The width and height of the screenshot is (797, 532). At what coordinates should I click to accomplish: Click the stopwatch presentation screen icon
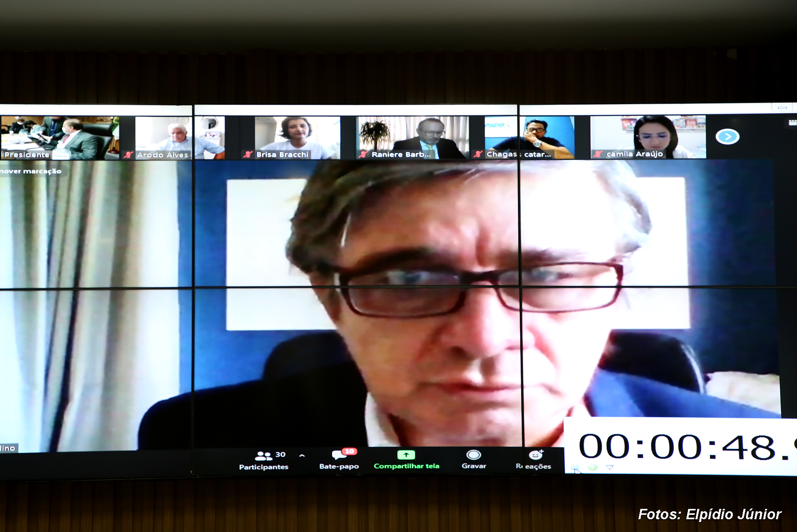pos(609,467)
